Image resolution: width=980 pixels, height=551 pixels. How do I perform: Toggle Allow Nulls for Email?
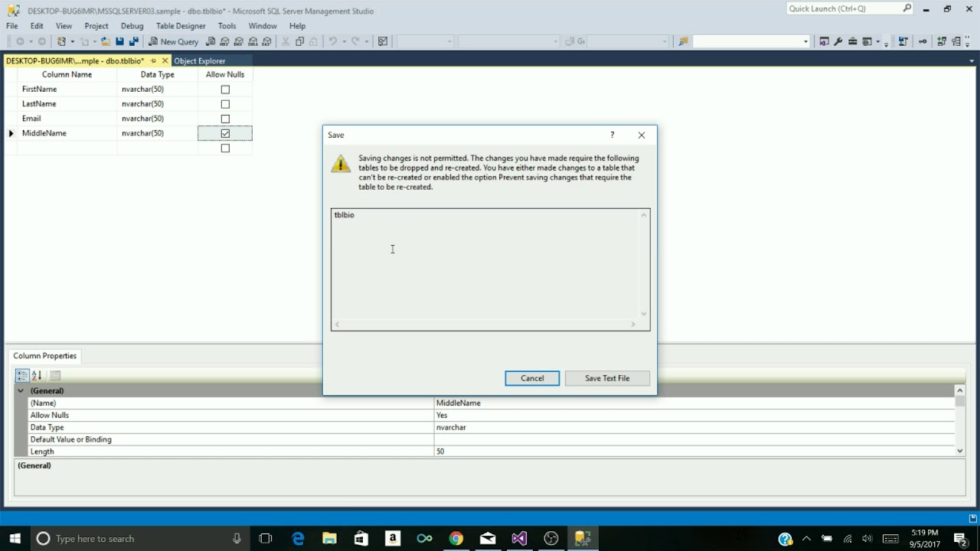tap(225, 119)
